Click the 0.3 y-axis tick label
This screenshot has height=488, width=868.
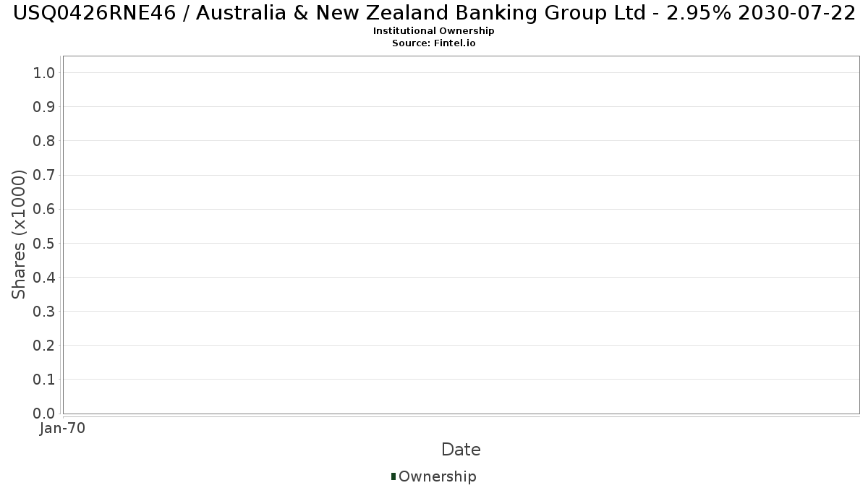tap(44, 311)
